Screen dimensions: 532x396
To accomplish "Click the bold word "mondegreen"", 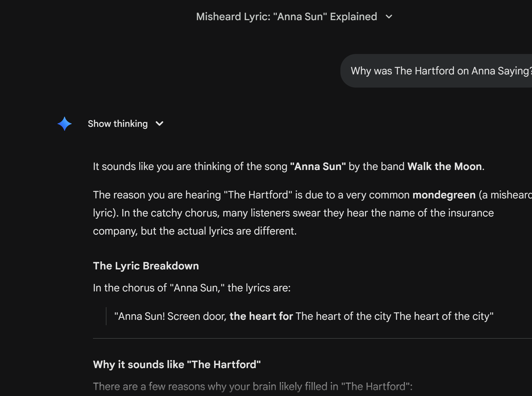I will (444, 195).
